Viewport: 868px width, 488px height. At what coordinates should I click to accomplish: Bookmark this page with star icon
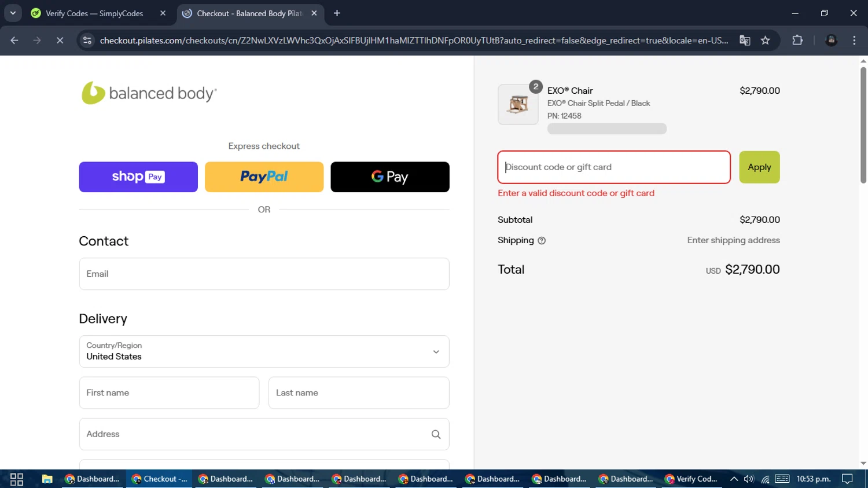pyautogui.click(x=766, y=41)
